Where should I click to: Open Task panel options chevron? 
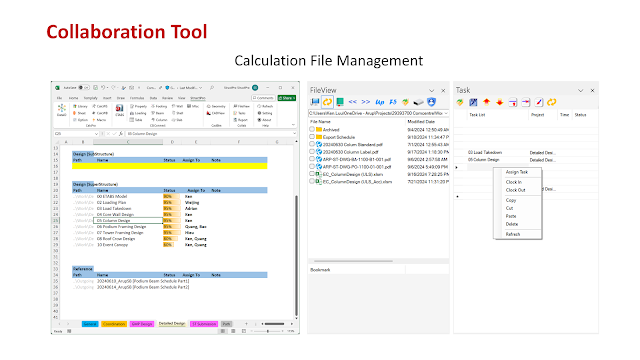tap(580, 90)
